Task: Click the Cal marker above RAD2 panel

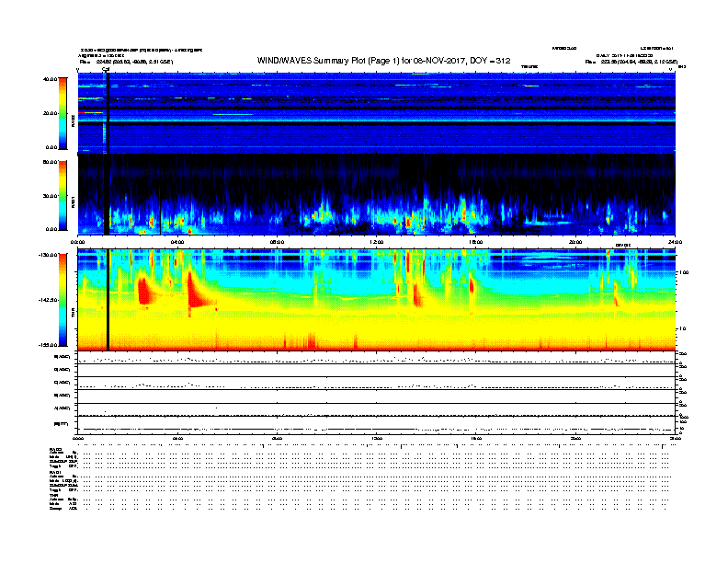Action: pos(106,70)
